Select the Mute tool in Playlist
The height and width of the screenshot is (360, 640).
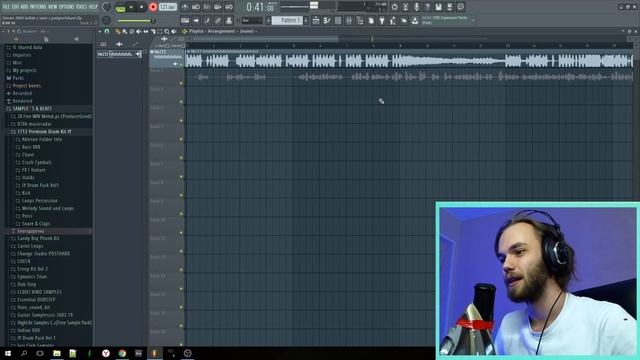coord(138,31)
